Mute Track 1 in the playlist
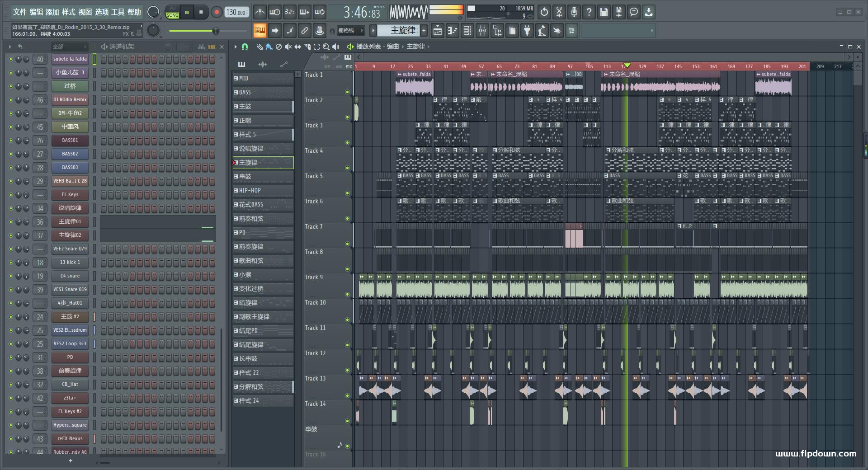Viewport: 868px width, 470px height. click(x=347, y=92)
